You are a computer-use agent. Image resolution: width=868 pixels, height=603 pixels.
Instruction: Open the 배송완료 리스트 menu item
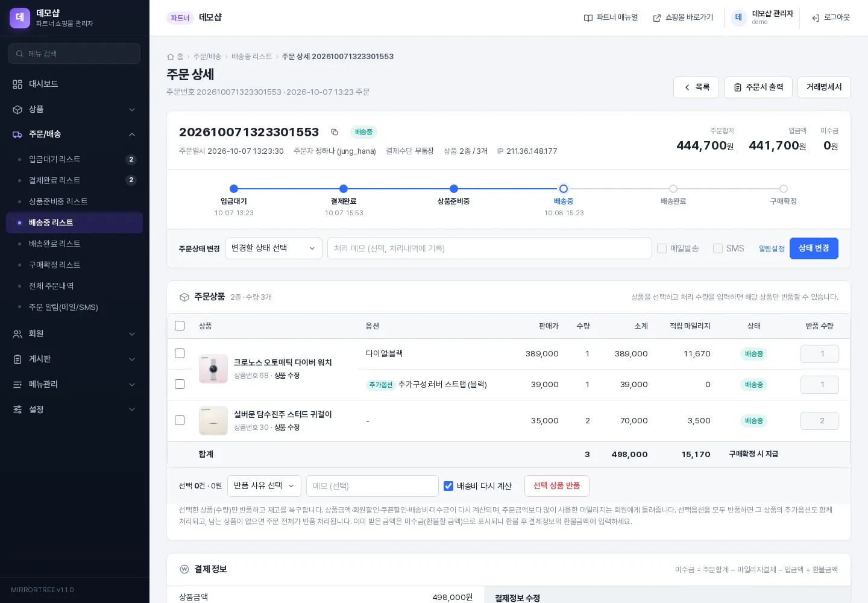[x=75, y=244]
